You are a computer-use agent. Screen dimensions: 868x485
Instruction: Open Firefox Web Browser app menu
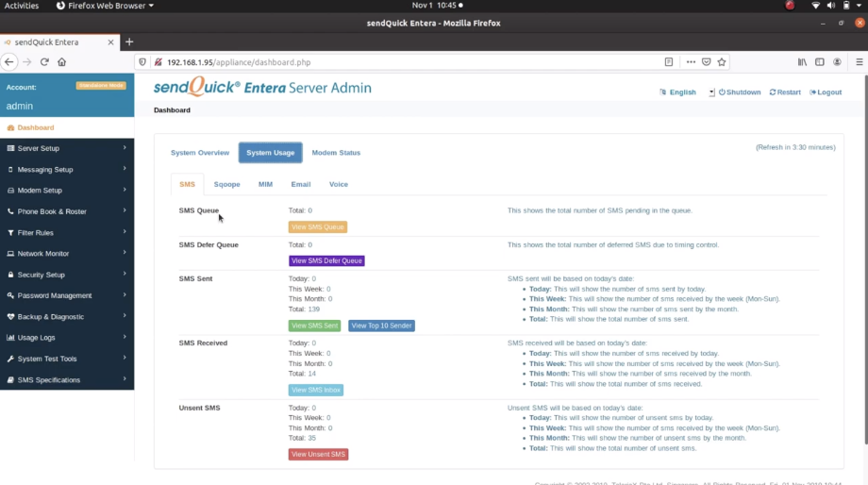tap(105, 6)
